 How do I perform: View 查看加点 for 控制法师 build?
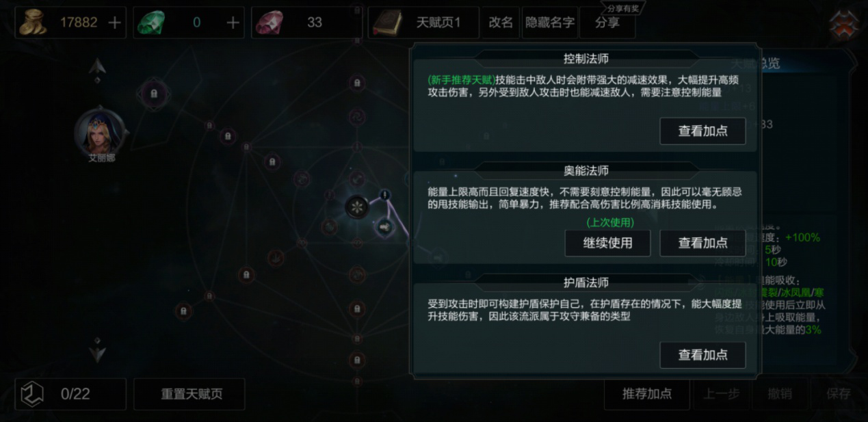point(702,131)
